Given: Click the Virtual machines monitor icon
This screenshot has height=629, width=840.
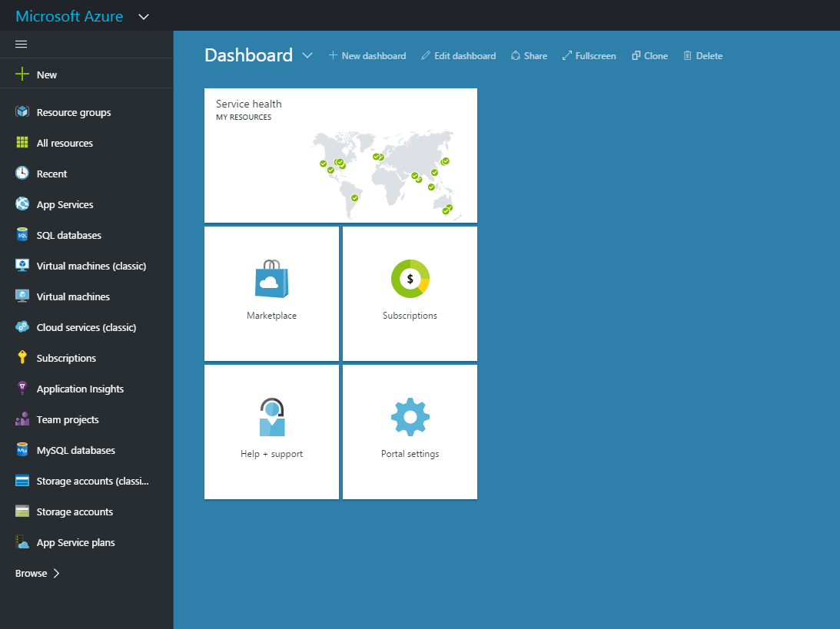Looking at the screenshot, I should [22, 296].
